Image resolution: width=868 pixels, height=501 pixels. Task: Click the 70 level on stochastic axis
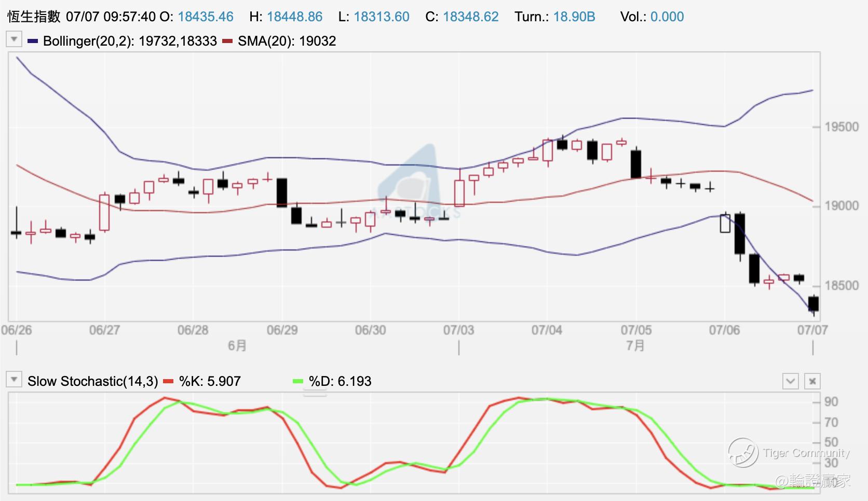point(831,423)
